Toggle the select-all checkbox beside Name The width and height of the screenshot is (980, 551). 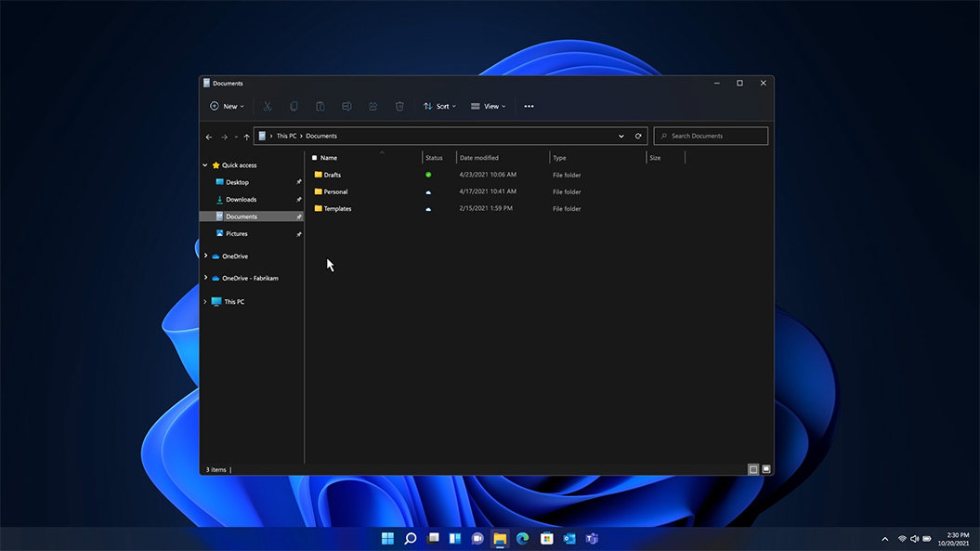pyautogui.click(x=314, y=158)
